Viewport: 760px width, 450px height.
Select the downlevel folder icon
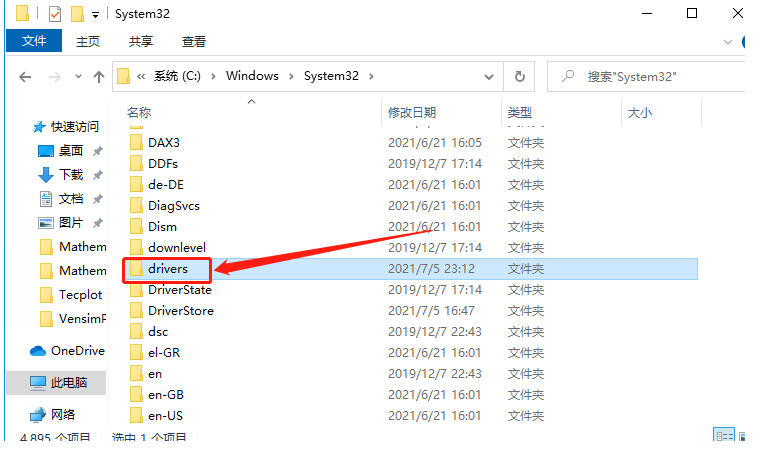(136, 248)
